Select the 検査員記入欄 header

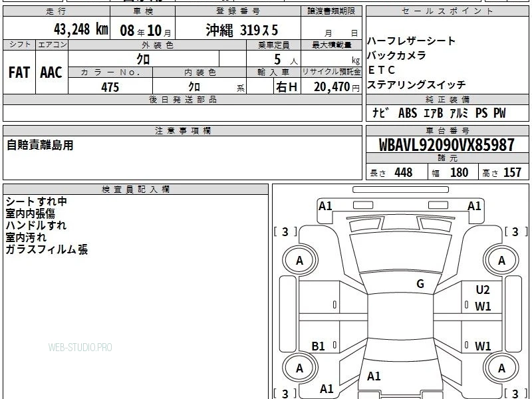136,190
